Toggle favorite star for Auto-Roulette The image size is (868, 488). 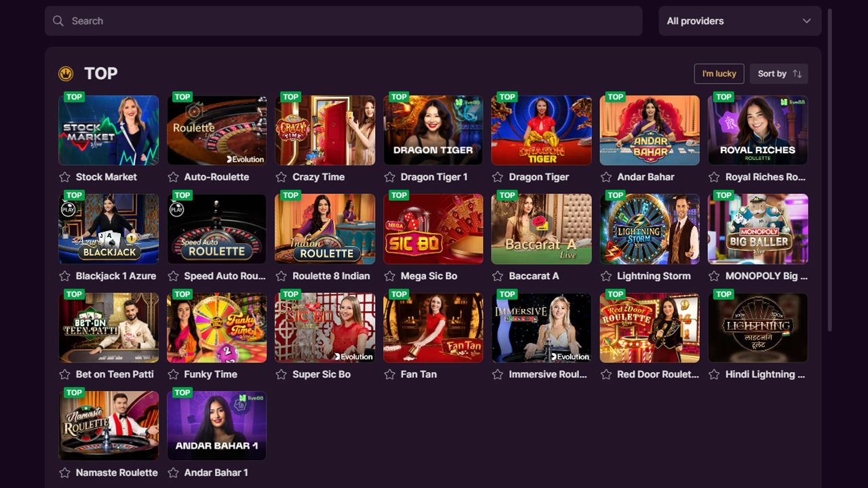point(173,177)
